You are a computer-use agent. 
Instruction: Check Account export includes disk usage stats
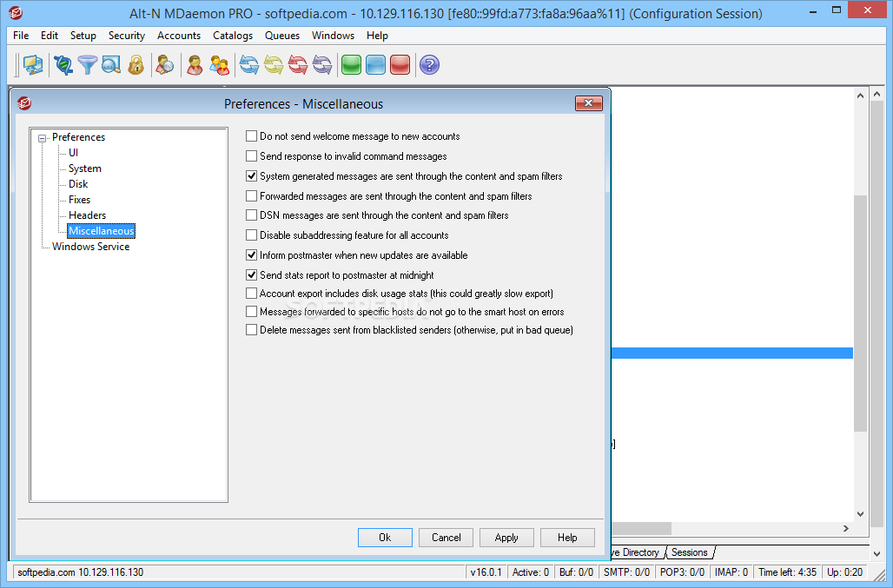(251, 294)
